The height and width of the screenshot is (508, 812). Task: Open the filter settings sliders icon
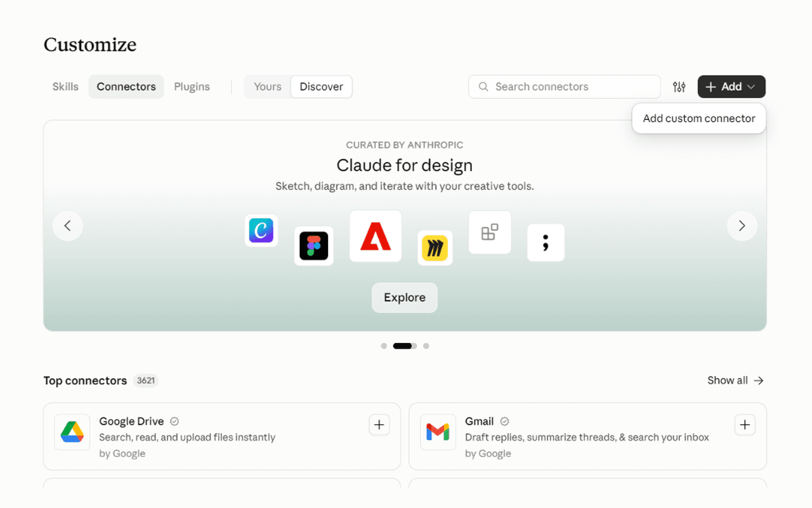coord(679,87)
